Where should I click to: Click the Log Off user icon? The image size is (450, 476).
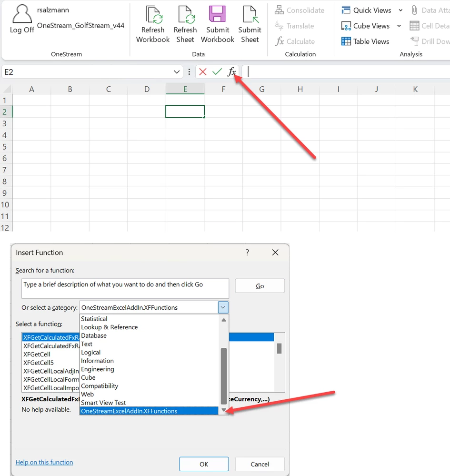22,14
